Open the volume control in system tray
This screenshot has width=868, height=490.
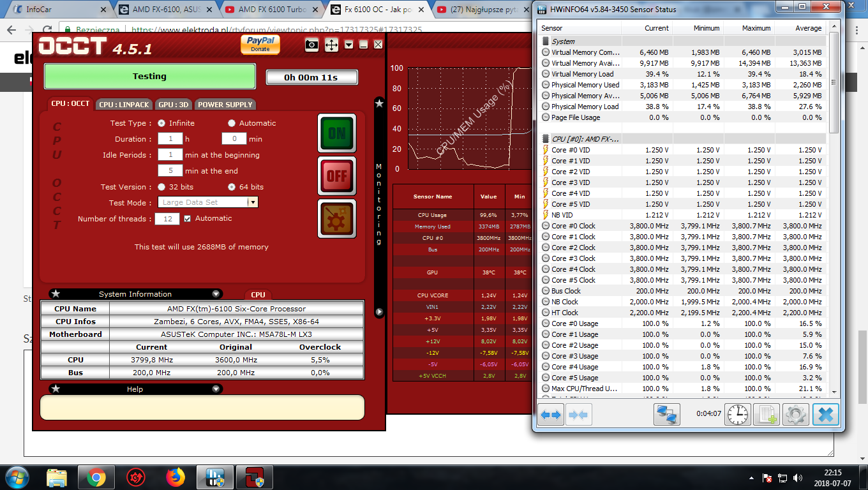pos(797,477)
